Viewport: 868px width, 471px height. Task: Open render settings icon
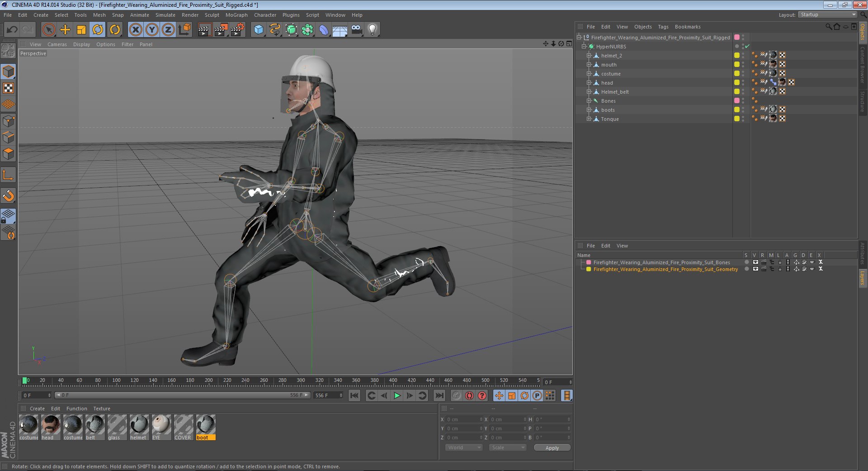(238, 30)
